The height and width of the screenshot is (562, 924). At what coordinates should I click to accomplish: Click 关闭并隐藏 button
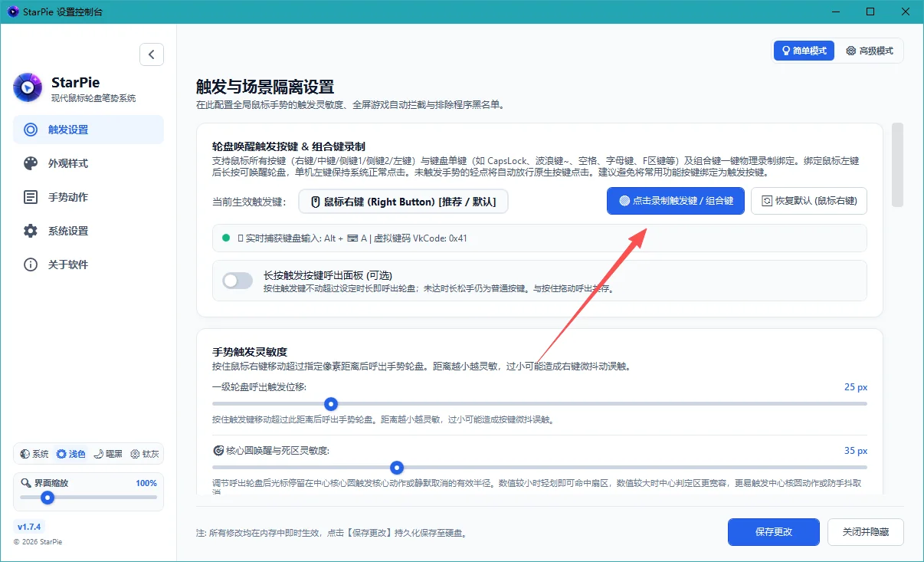(865, 532)
